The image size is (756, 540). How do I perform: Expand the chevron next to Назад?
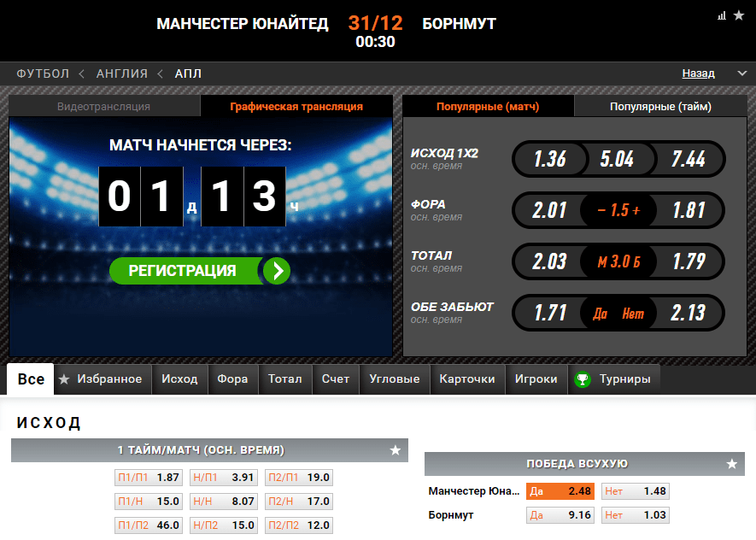[x=742, y=73]
